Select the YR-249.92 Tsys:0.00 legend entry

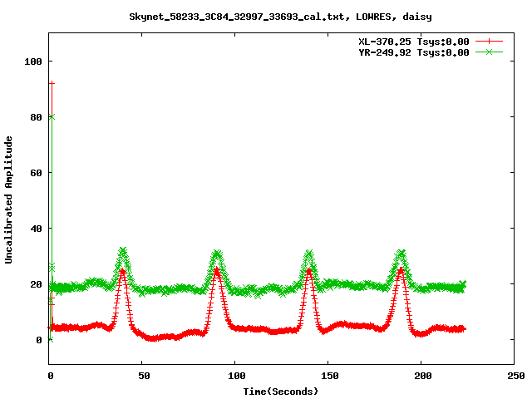point(414,52)
